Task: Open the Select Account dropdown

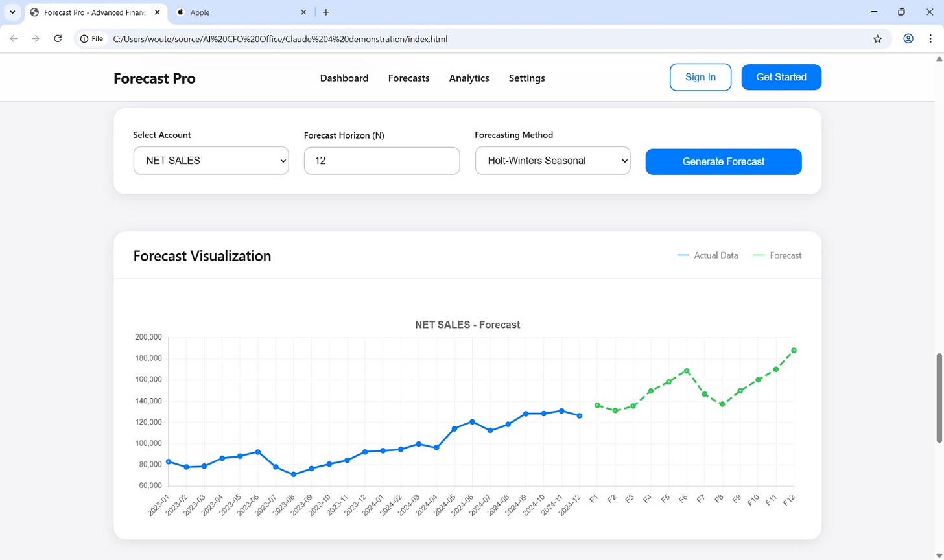Action: click(211, 161)
